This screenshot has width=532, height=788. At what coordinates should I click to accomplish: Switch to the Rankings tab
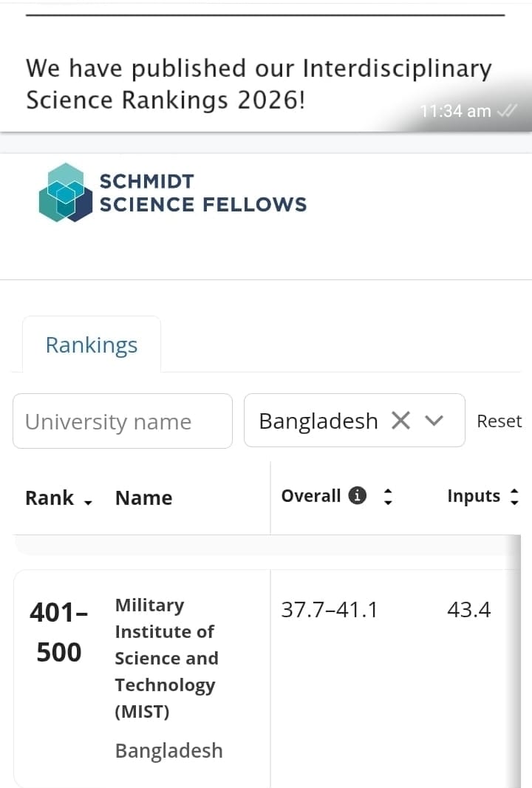point(92,345)
